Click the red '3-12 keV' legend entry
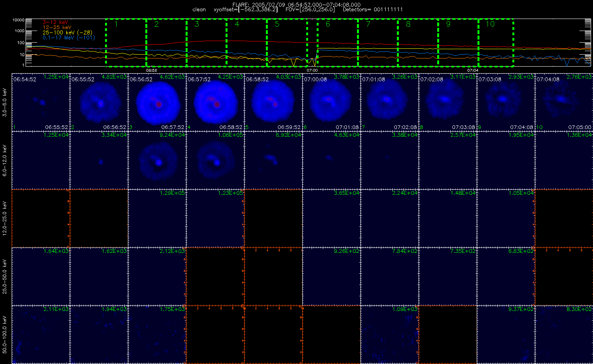Viewport: 593px width, 364px height. pos(54,22)
